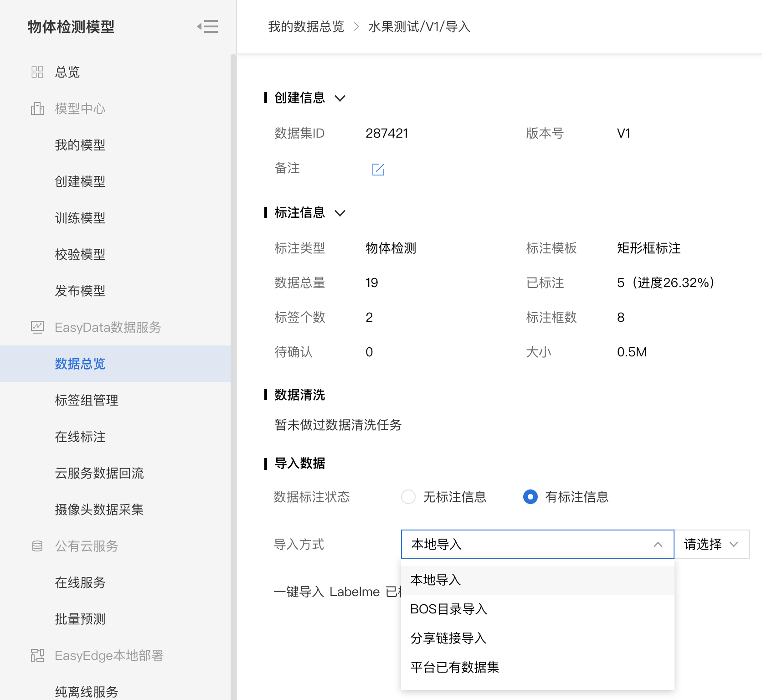Click the 数据总量 value 19
The height and width of the screenshot is (700, 762).
[x=371, y=283]
